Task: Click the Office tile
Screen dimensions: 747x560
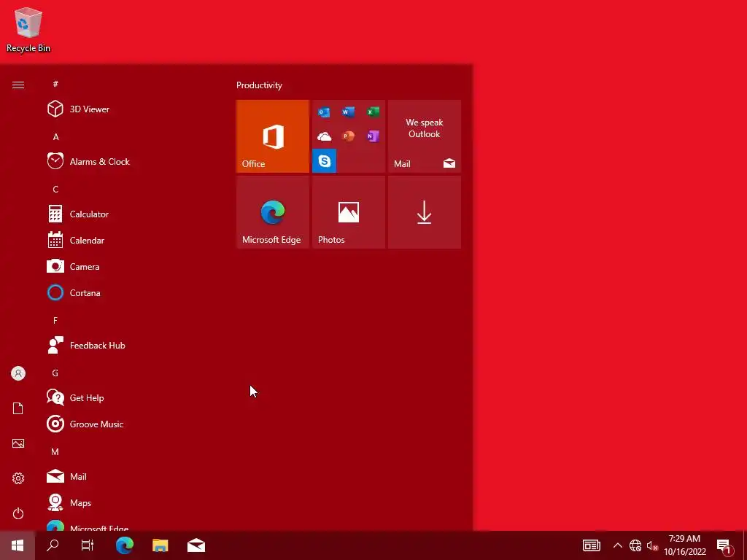Action: (273, 136)
